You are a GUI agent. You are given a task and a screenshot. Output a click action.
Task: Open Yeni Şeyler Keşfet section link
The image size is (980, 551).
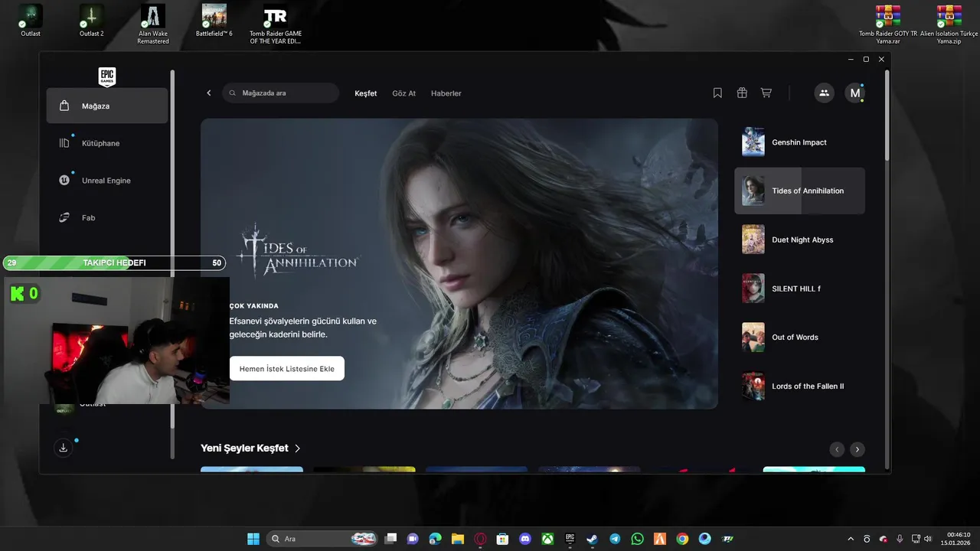[250, 448]
